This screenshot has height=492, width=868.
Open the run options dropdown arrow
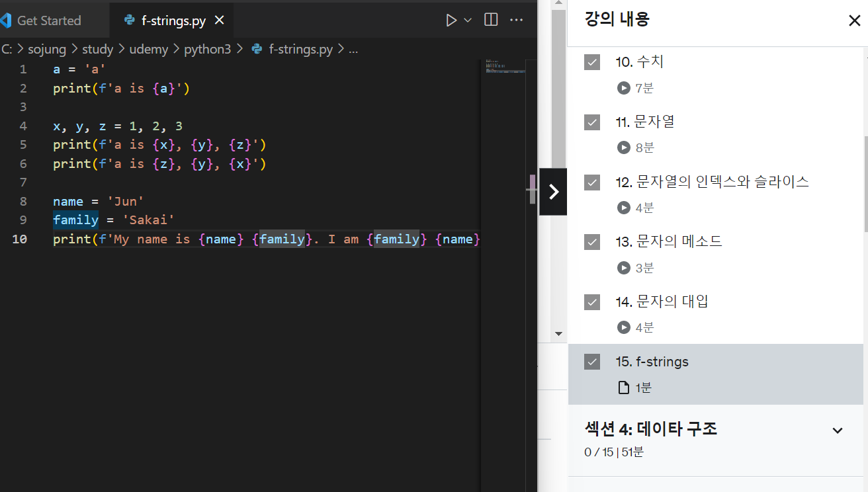pyautogui.click(x=468, y=20)
